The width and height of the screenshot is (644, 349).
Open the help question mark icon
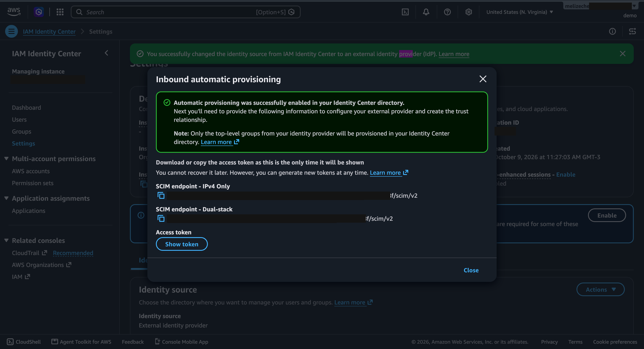(x=447, y=12)
